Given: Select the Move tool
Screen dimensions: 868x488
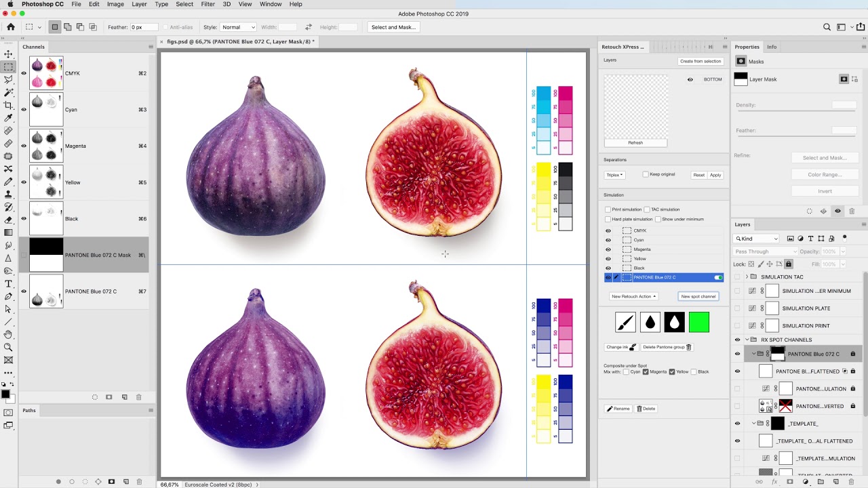Looking at the screenshot, I should [x=8, y=54].
